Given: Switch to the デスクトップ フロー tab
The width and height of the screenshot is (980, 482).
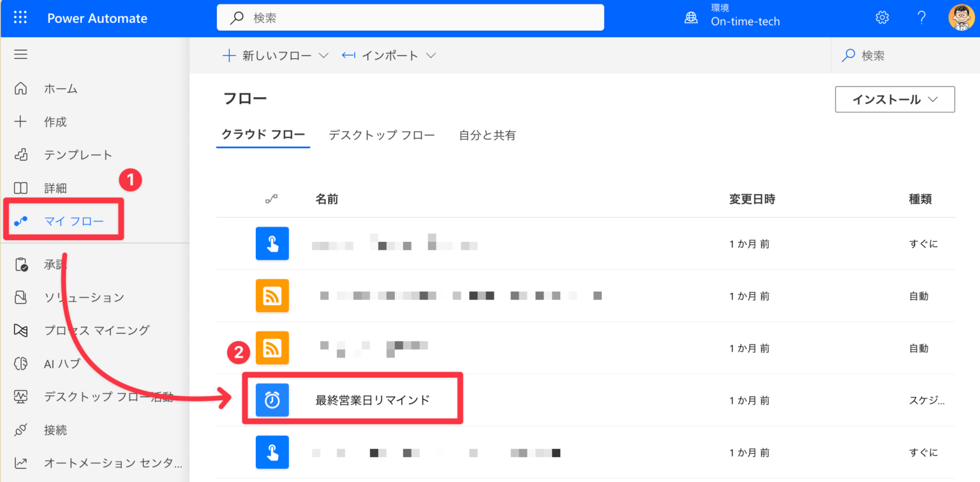Looking at the screenshot, I should [x=382, y=135].
